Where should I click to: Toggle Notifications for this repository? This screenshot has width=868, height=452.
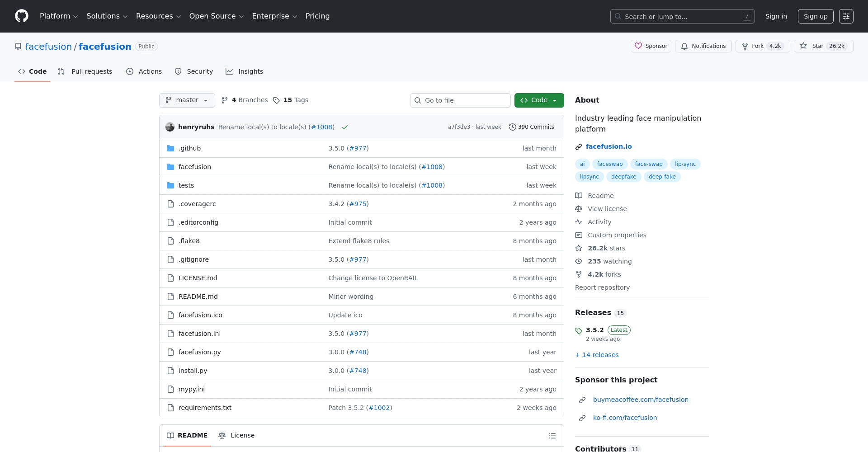[703, 46]
